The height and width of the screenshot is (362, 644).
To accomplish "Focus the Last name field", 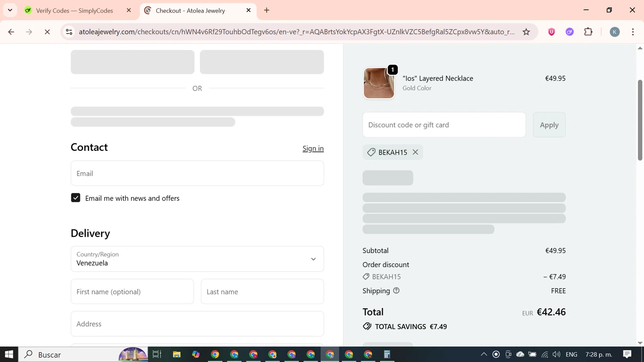I will point(262,292).
